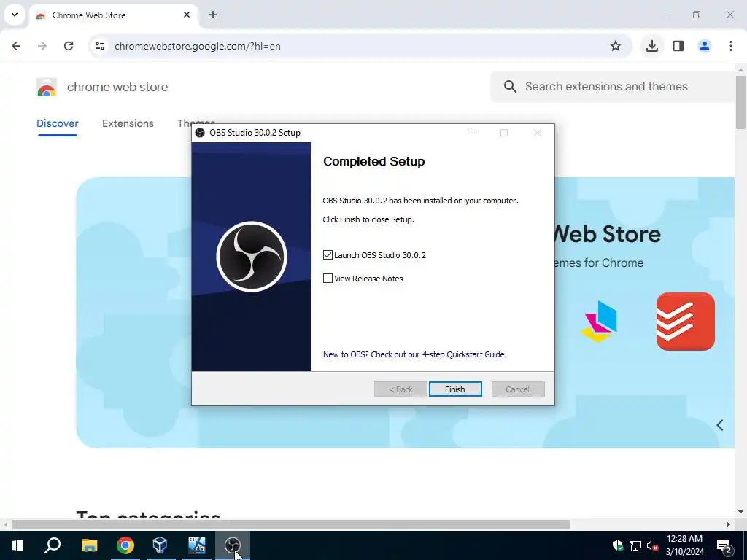
Task: Click the scroll left arrow on the horizontal scrollbar
Action: 5,525
